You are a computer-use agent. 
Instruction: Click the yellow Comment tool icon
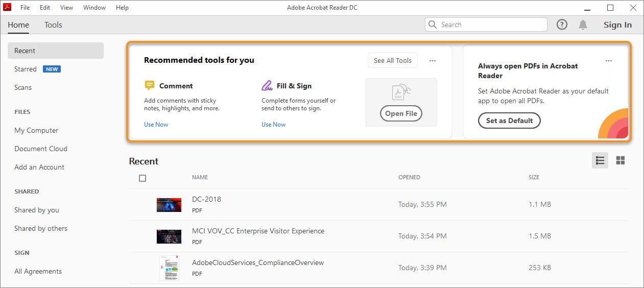click(x=150, y=86)
